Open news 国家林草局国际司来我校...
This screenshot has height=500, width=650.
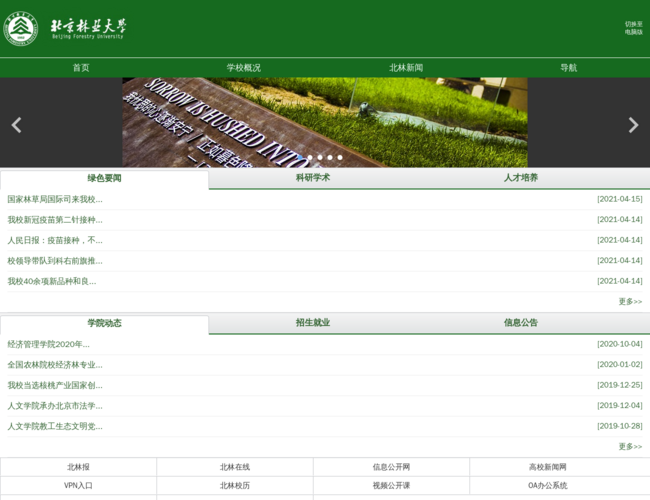[x=55, y=199]
